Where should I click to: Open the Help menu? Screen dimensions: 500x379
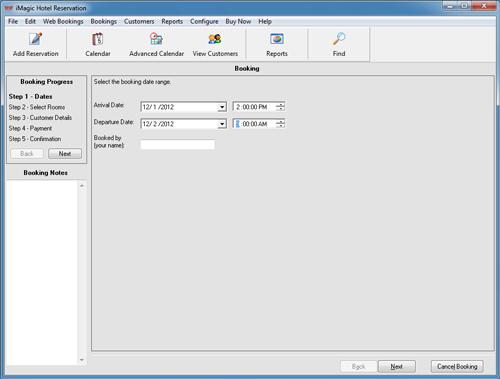[265, 21]
